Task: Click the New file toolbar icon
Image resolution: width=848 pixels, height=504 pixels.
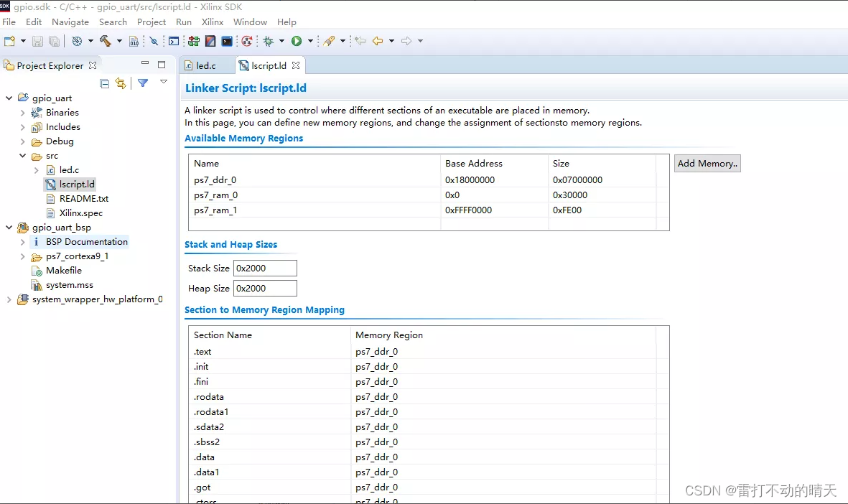Action: coord(9,41)
